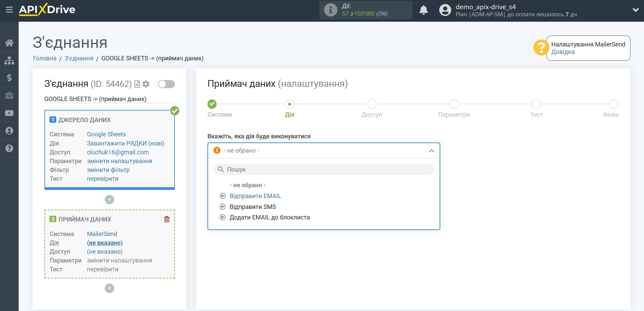The image size is (644, 311).
Task: Open the home icon in sidebar
Action: click(9, 43)
